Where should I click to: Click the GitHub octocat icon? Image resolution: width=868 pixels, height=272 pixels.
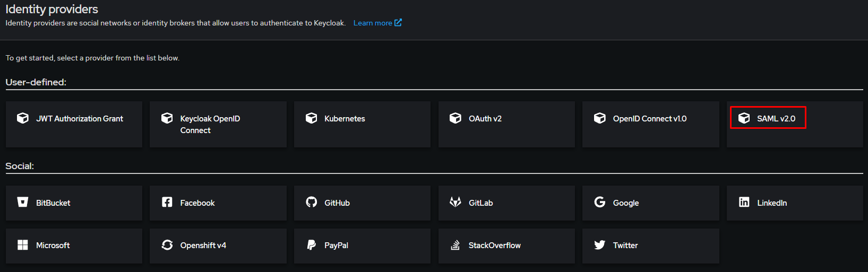coord(312,202)
